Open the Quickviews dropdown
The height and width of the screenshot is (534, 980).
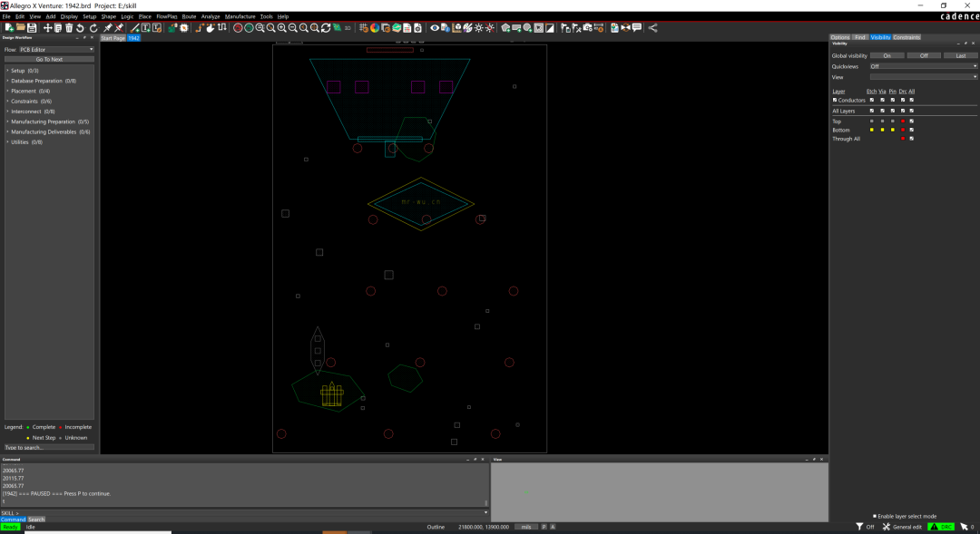coord(923,66)
